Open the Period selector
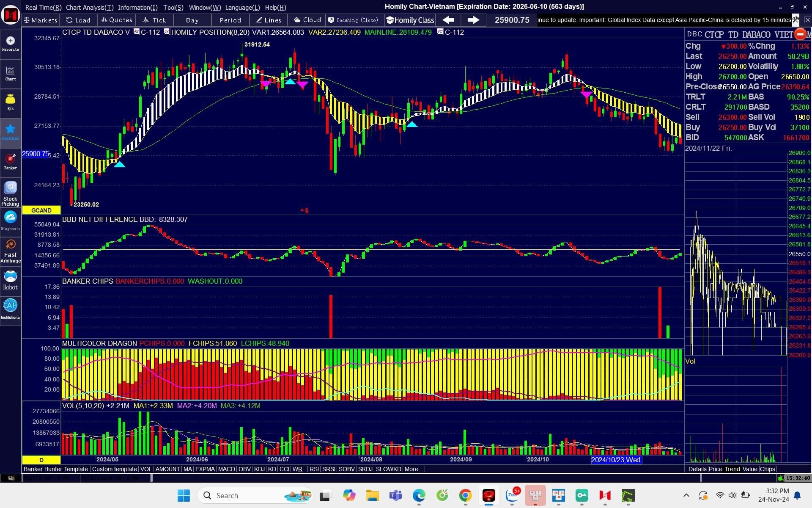The height and width of the screenshot is (508, 812). pos(230,20)
